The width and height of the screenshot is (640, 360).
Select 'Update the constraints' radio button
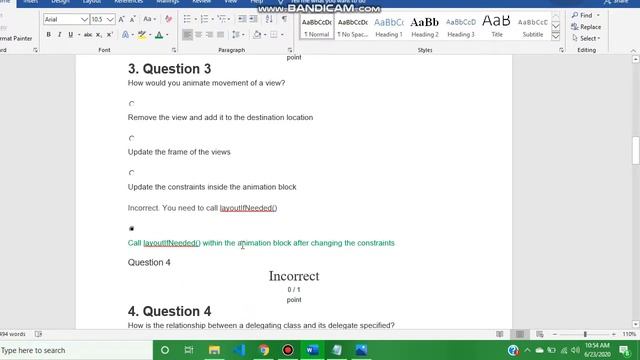131,173
